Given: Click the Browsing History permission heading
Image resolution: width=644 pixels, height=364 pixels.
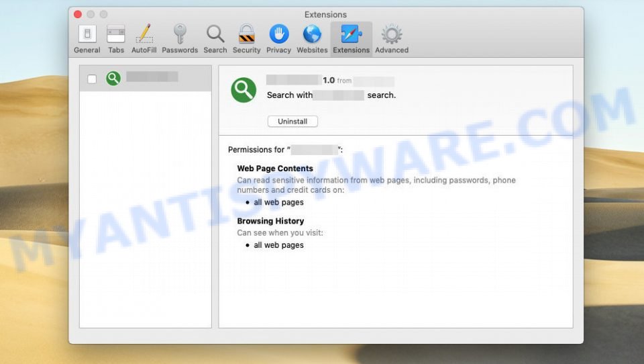Looking at the screenshot, I should point(270,221).
